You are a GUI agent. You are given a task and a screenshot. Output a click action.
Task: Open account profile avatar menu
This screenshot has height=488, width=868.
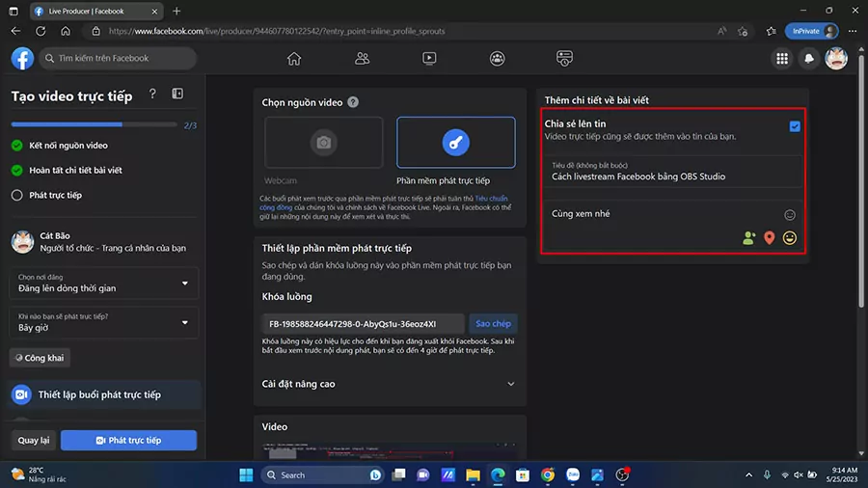836,58
